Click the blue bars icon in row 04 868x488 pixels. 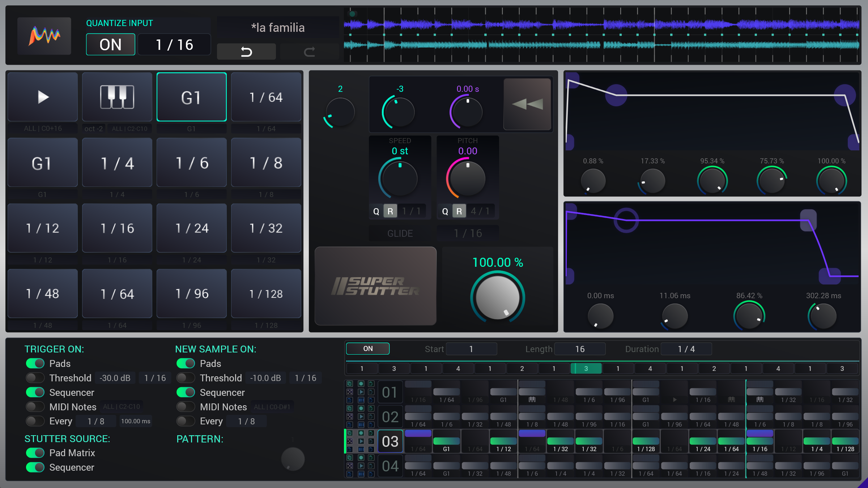(x=361, y=474)
